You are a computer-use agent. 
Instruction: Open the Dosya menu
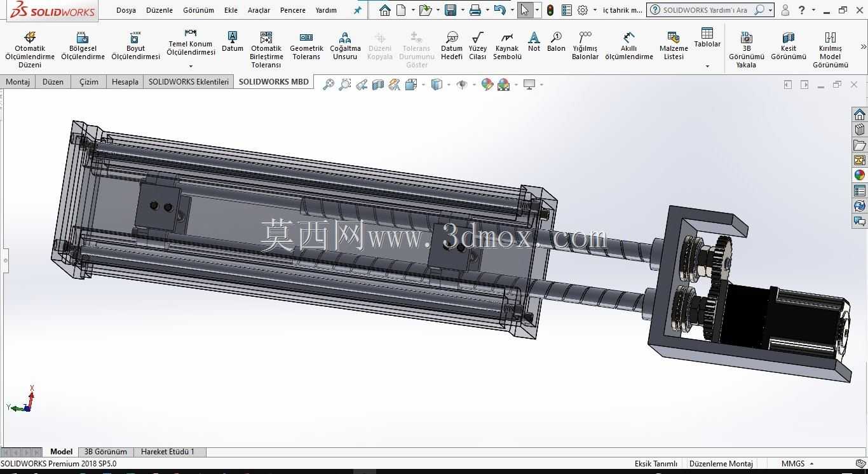pyautogui.click(x=126, y=10)
